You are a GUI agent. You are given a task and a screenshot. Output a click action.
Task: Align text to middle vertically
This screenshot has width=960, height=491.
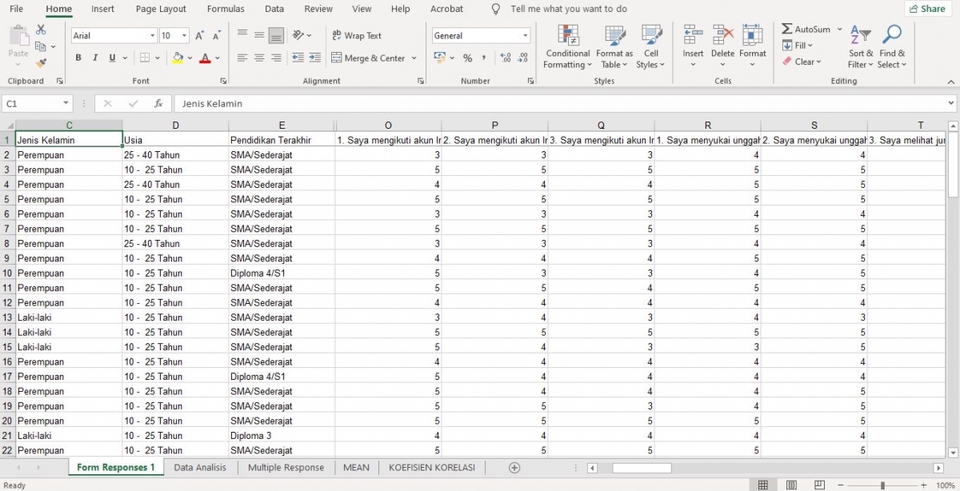tap(259, 36)
